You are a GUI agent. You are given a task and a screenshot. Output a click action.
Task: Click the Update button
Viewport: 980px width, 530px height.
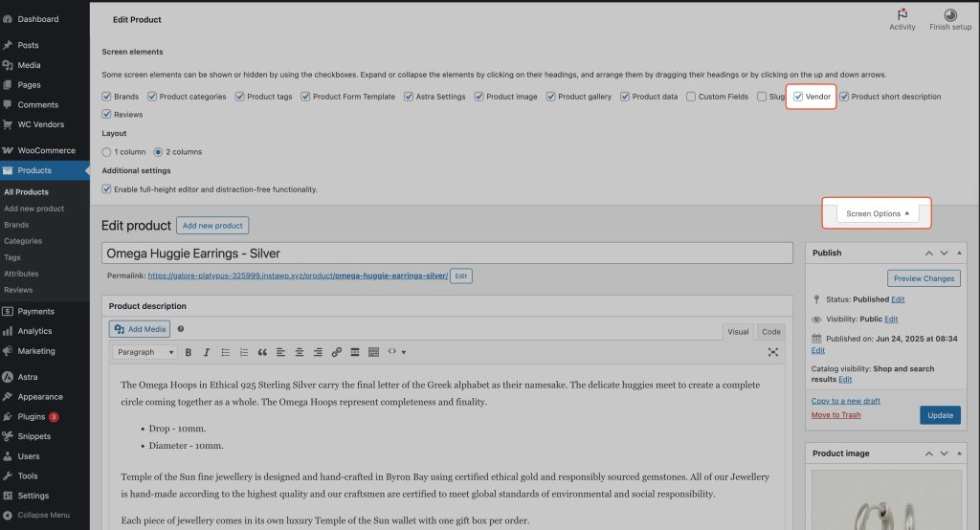tap(940, 415)
